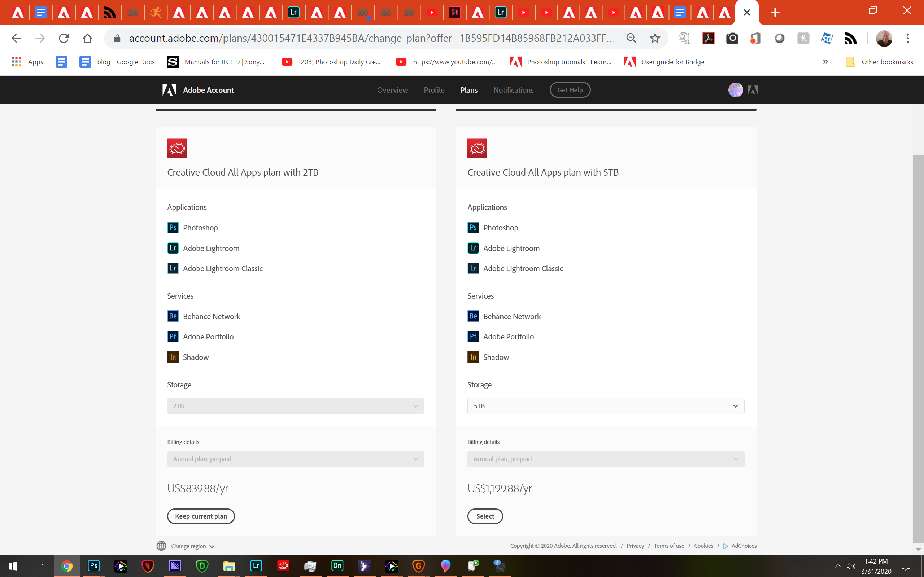
Task: Open the Terms of use link
Action: coord(669,546)
